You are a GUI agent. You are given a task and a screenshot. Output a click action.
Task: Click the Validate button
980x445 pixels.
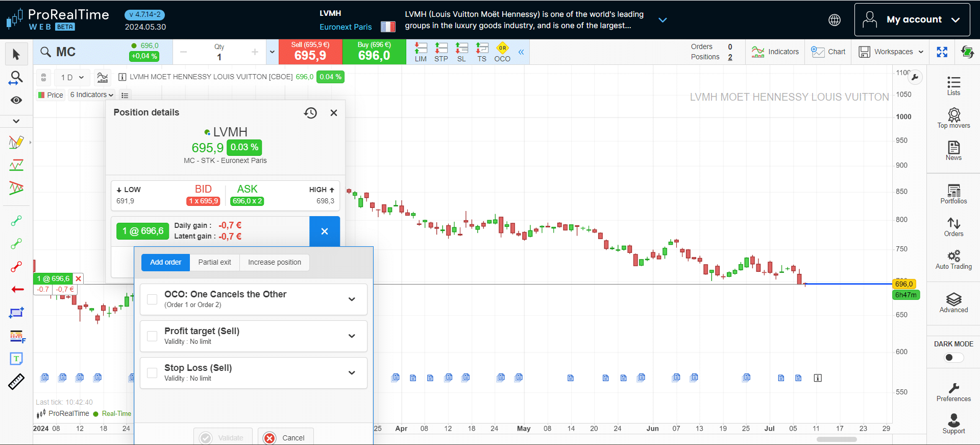[223, 437]
